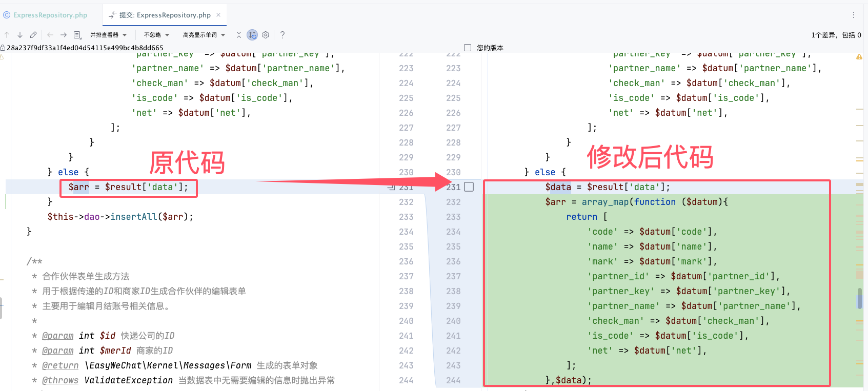
Task: Switch to ExpressRepository.php editor tab
Action: coord(45,15)
